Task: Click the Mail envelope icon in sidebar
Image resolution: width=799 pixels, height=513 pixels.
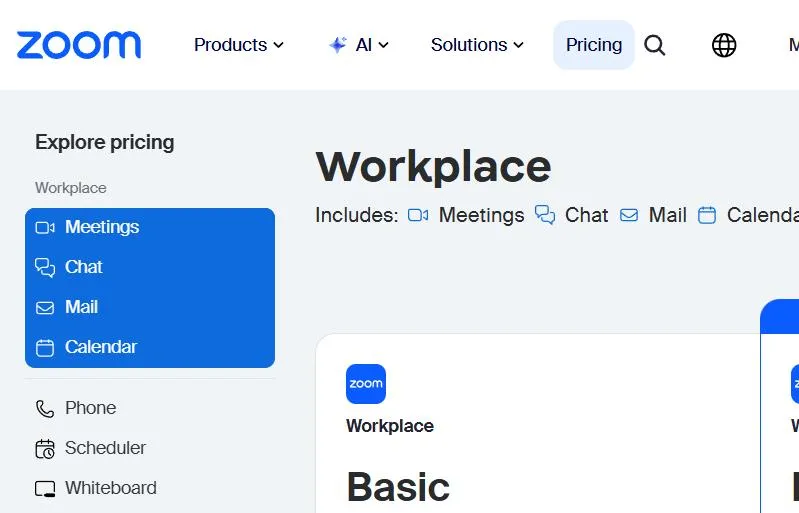Action: 45,308
